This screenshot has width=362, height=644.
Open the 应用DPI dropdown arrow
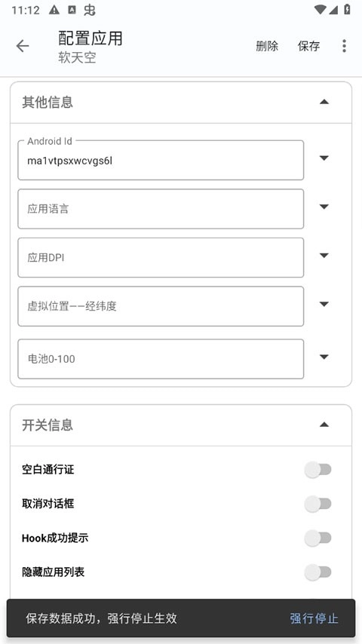[324, 256]
